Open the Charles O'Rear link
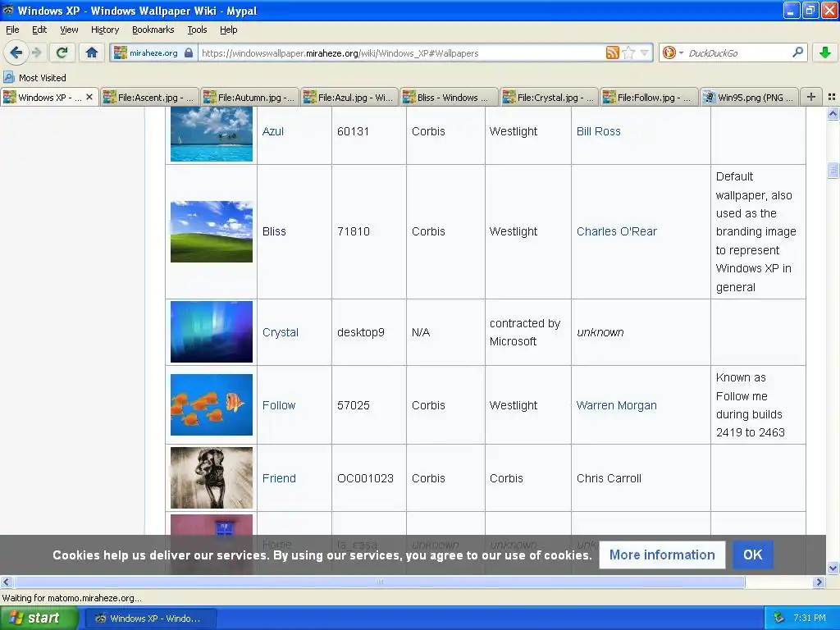This screenshot has height=630, width=840. click(x=617, y=231)
